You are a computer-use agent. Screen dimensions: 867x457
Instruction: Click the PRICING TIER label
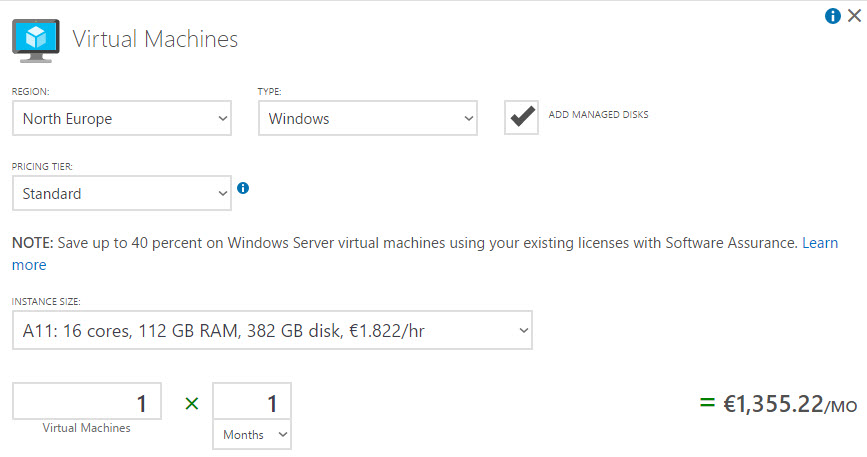tap(42, 166)
